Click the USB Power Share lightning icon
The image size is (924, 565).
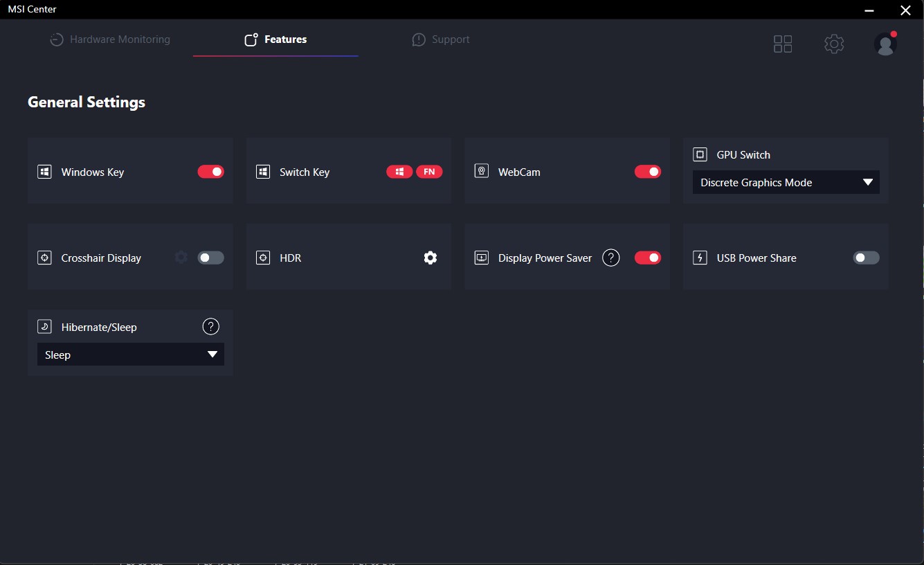pos(700,258)
